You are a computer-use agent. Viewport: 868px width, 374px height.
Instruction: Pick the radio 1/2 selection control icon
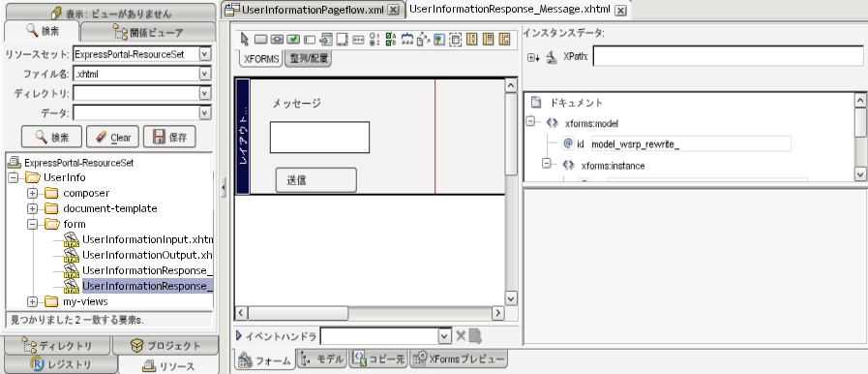(374, 40)
